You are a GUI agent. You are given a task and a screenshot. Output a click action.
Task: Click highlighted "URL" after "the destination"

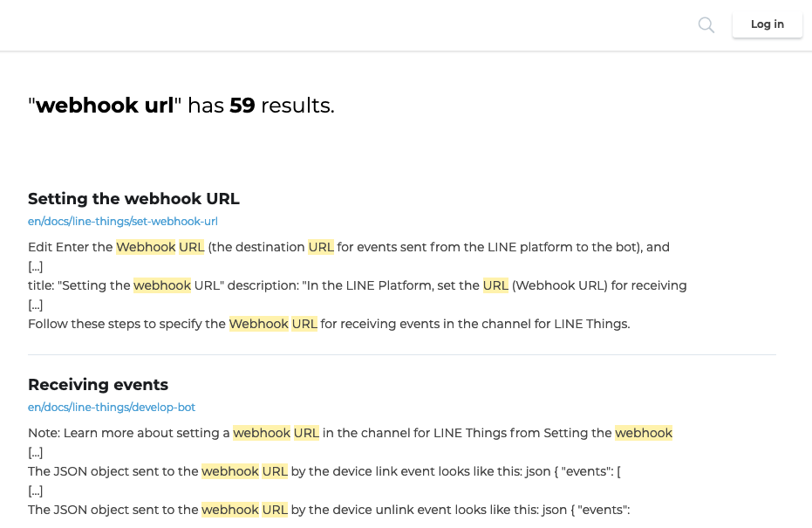coord(321,247)
